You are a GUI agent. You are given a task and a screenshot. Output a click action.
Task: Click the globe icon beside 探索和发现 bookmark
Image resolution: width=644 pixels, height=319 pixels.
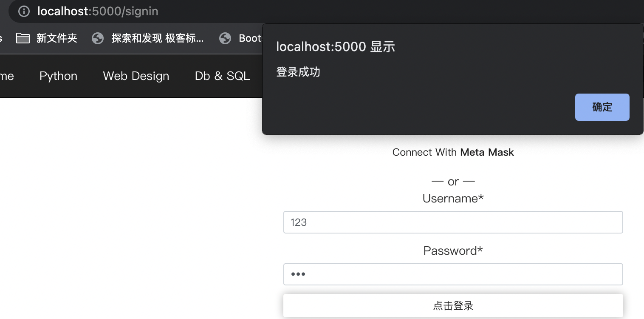pyautogui.click(x=98, y=38)
